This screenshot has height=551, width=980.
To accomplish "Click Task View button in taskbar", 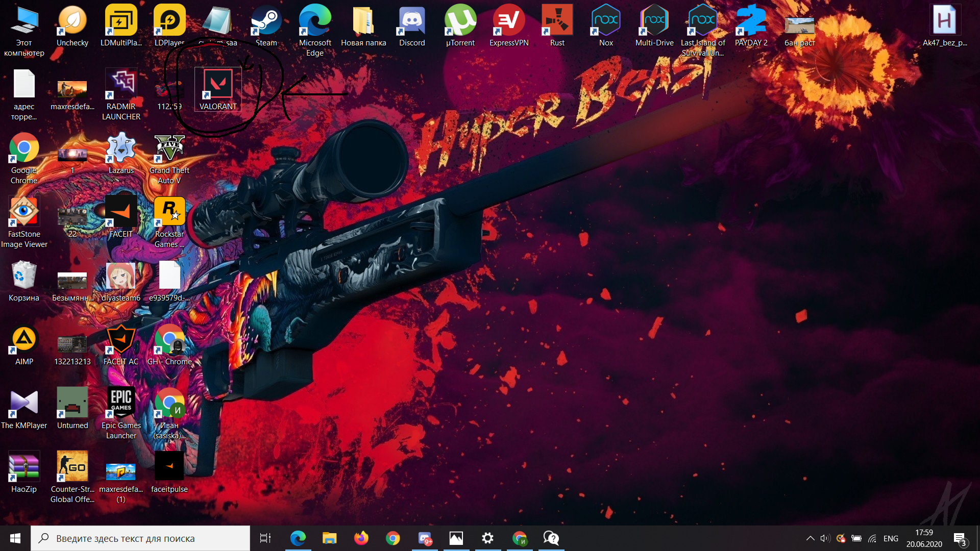I will [x=265, y=538].
